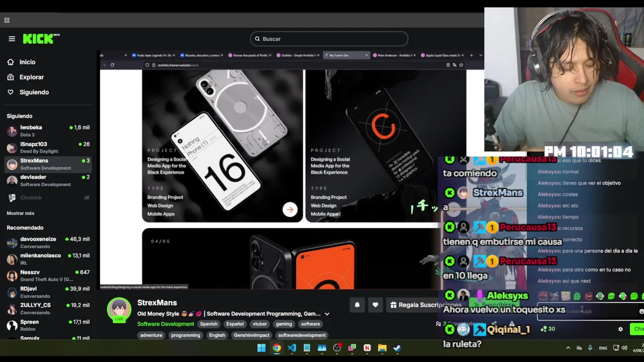The width and height of the screenshot is (644, 362).
Task: Switch to Oralolio Simple Portfolio browser tab
Action: click(x=299, y=55)
